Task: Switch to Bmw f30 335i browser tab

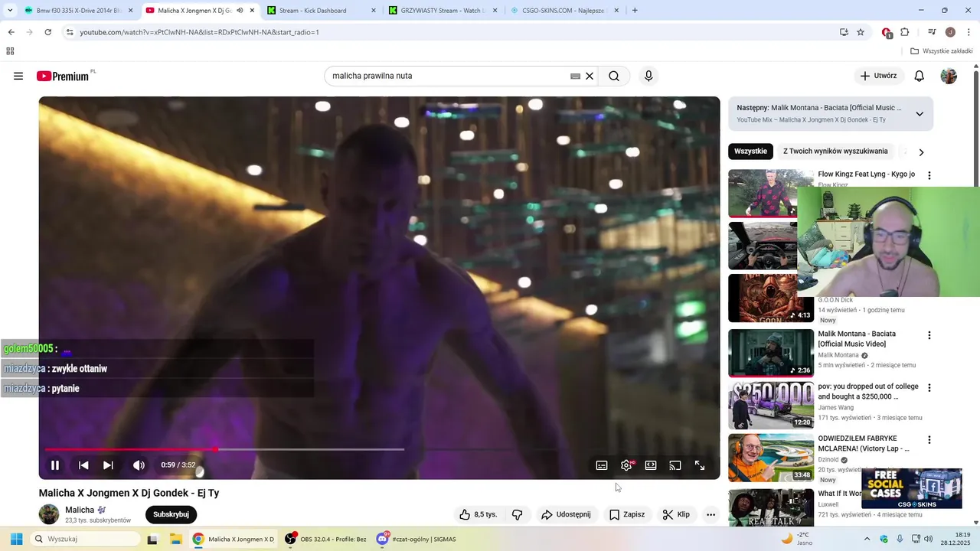Action: [77, 11]
